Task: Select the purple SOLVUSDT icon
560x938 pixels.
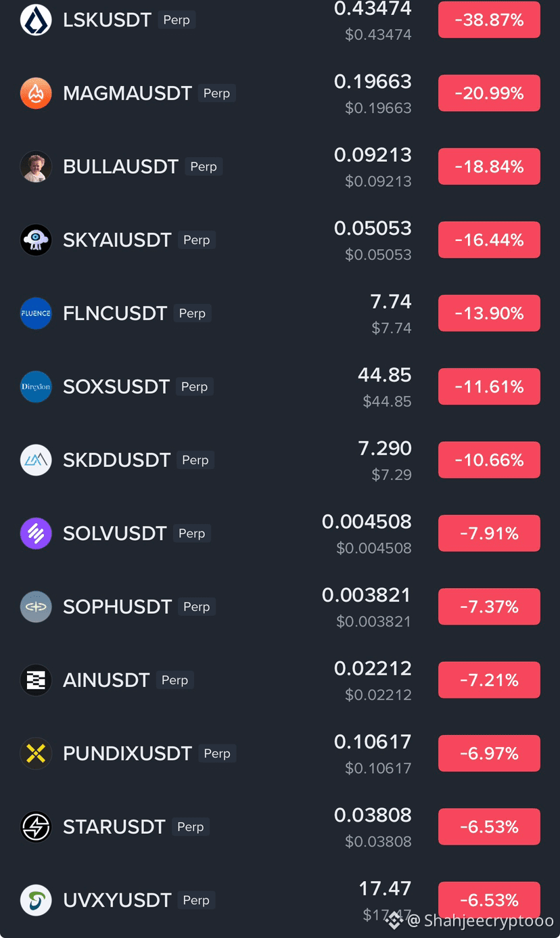Action: pos(36,533)
